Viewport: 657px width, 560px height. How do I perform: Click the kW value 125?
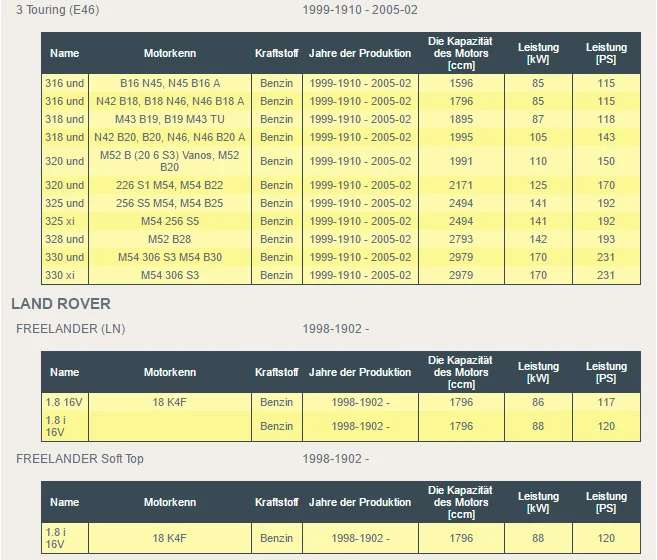(538, 185)
